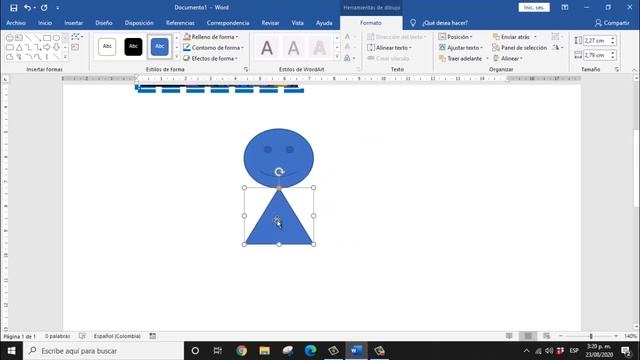
Task: Select the down block arrow shape
Action: coord(56,47)
